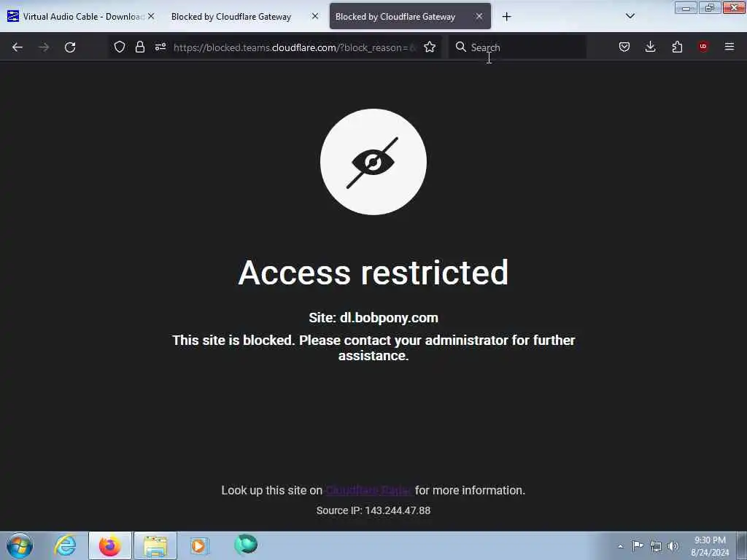Viewport: 747px width, 560px height.
Task: Open Windows Explorer from taskbar
Action: 155,545
